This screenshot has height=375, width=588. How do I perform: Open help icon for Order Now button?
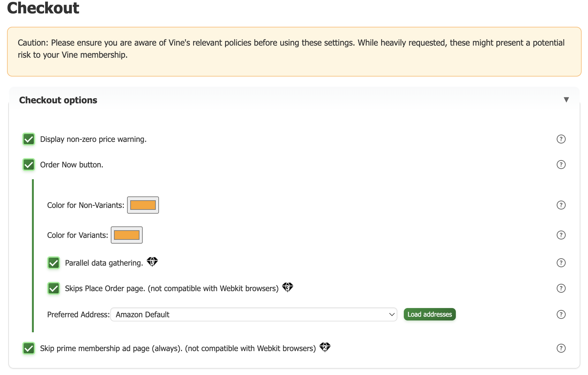click(561, 165)
